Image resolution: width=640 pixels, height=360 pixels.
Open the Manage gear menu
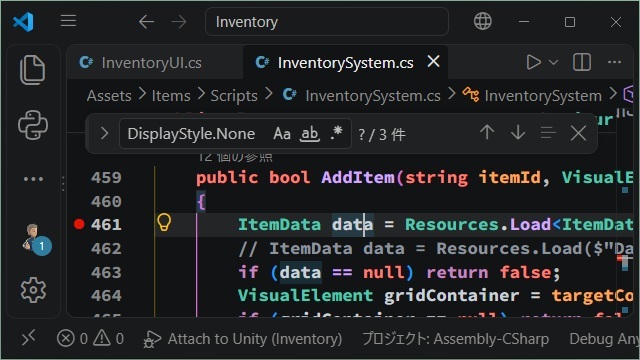coord(33,290)
